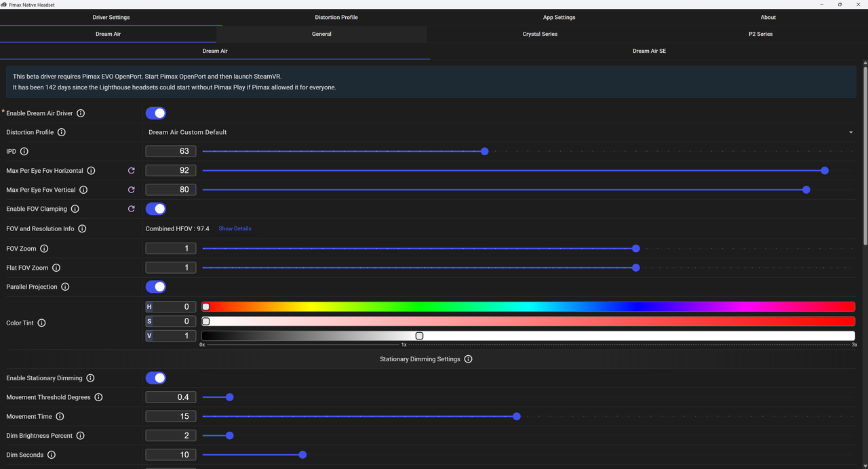
Task: Focus Max Fov Vertical value field
Action: (171, 190)
